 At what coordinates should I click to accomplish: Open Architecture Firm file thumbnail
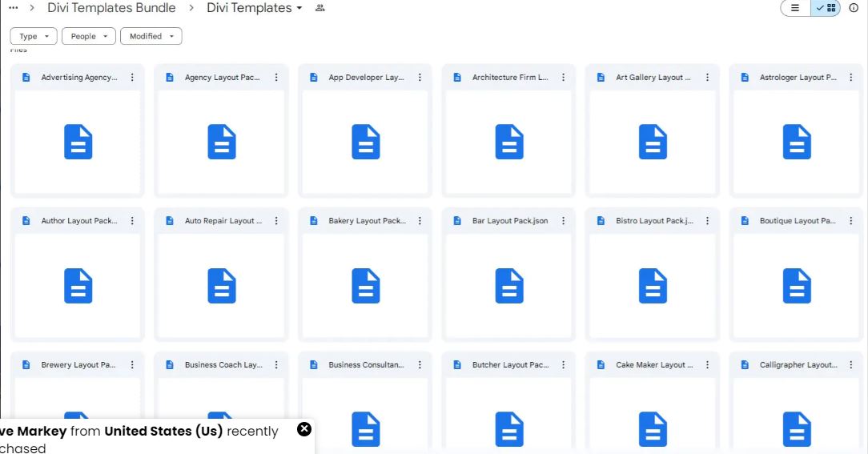(x=508, y=143)
